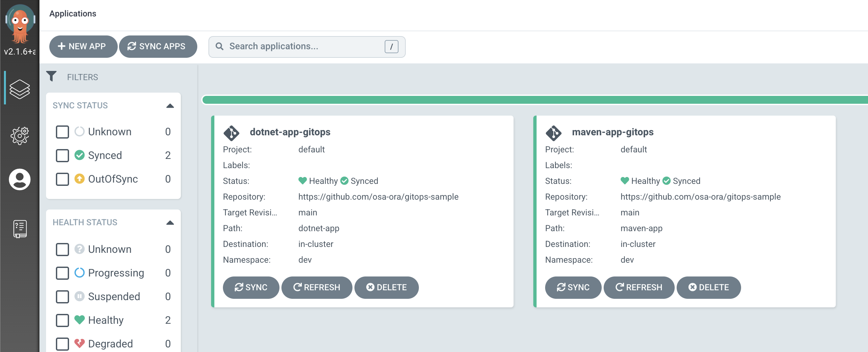The image size is (868, 352).
Task: Check the OutOfSync filter checkbox
Action: tap(62, 179)
